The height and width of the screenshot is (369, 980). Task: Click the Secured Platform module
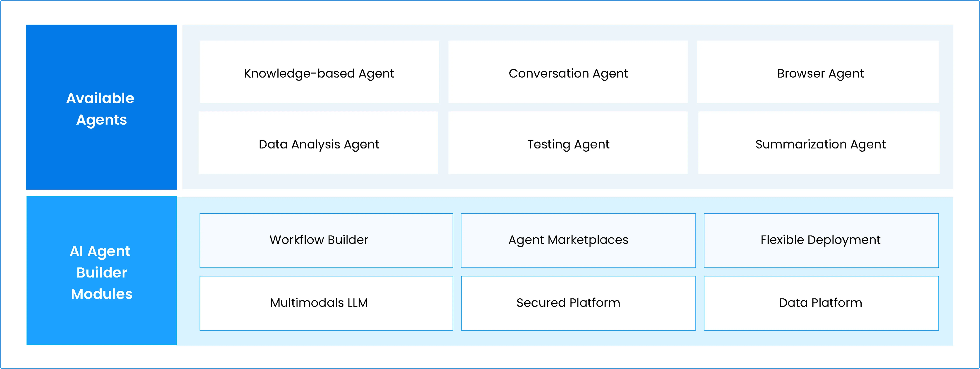pyautogui.click(x=578, y=303)
